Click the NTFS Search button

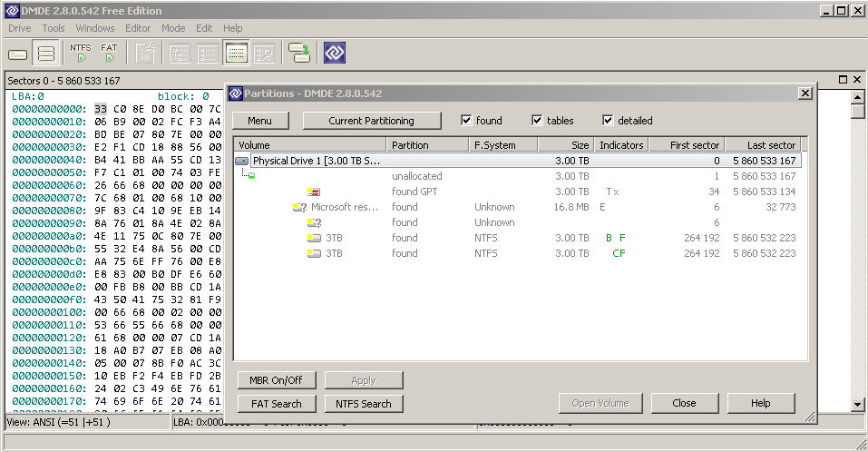click(363, 404)
